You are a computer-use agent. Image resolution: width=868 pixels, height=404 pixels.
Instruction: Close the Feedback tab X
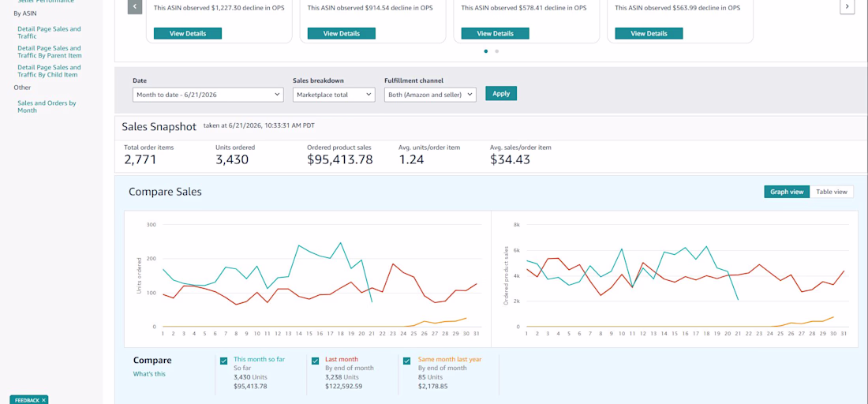(x=43, y=399)
